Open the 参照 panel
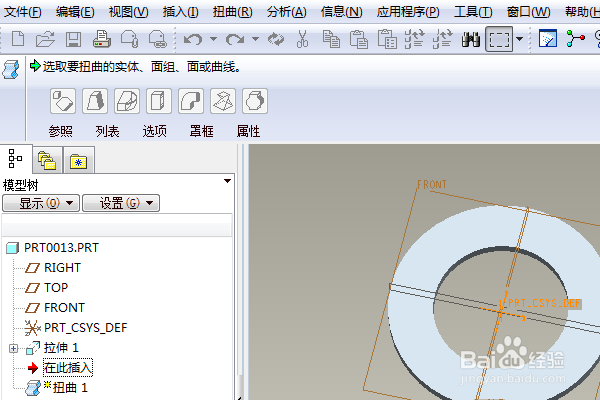Viewport: 600px width, 400px height. (60, 131)
